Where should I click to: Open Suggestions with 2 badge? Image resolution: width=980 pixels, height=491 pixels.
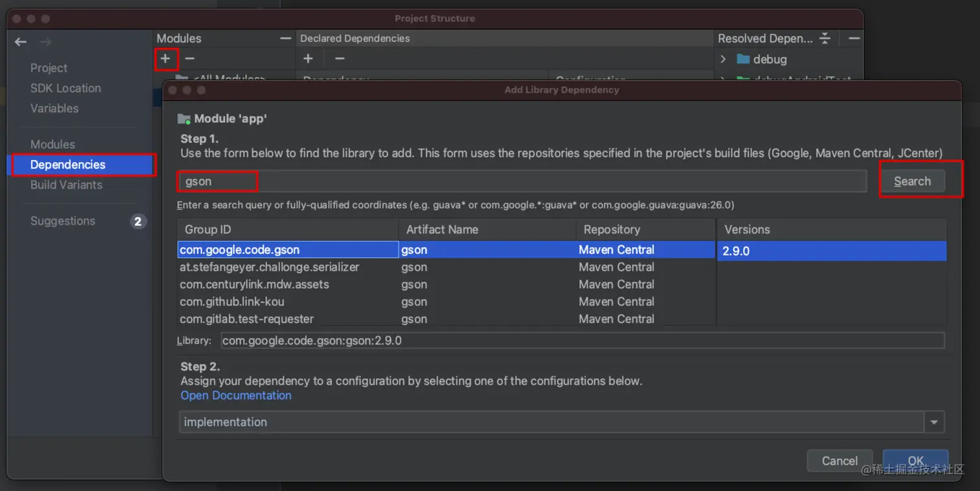point(63,221)
